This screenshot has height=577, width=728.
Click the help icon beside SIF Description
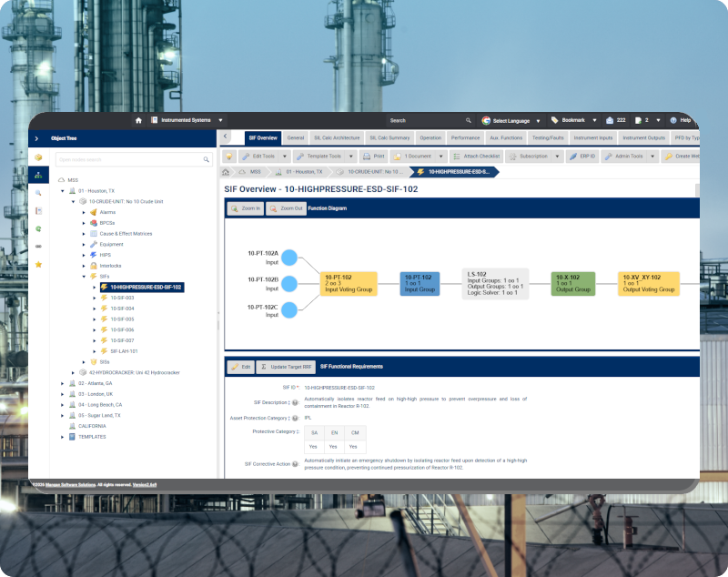(295, 402)
